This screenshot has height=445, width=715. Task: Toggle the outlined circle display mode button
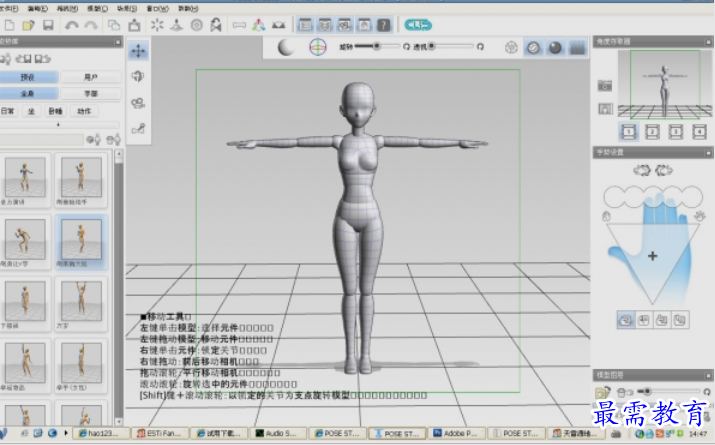click(x=533, y=47)
